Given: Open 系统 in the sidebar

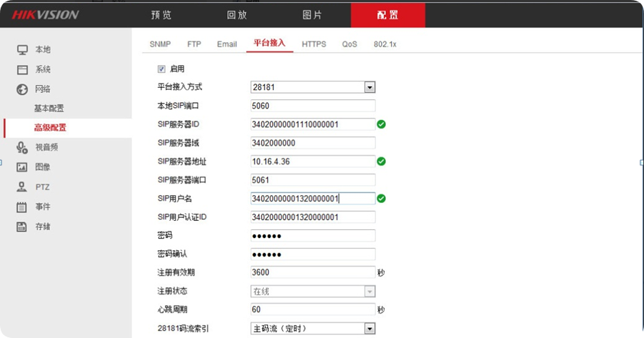Looking at the screenshot, I should pyautogui.click(x=43, y=69).
